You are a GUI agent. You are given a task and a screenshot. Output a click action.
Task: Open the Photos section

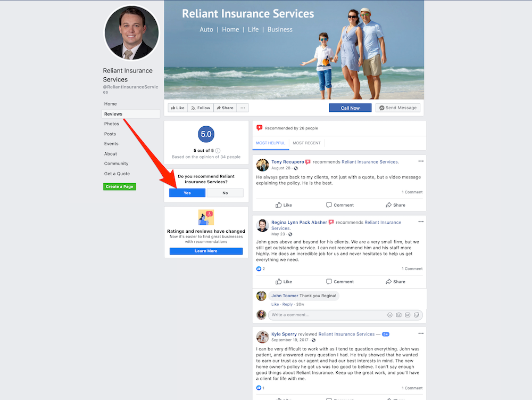112,124
